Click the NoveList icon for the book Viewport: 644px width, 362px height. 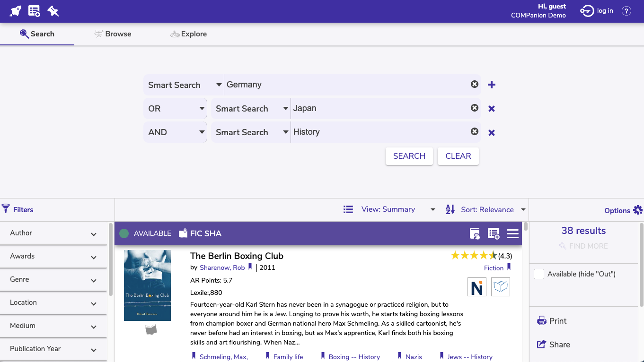point(476,286)
